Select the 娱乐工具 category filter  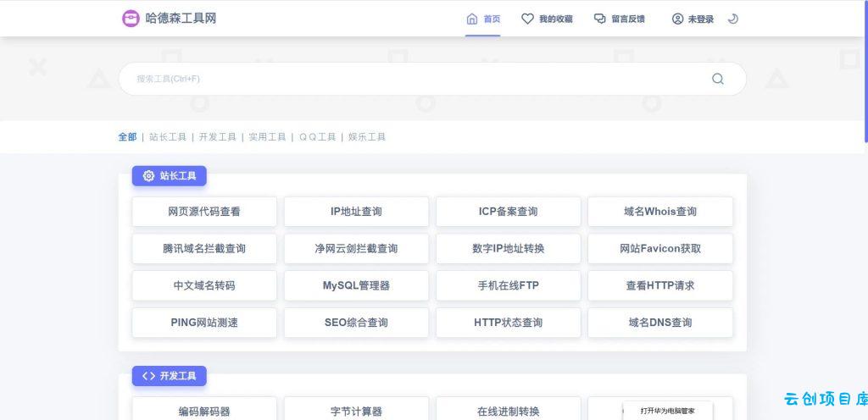(x=367, y=136)
